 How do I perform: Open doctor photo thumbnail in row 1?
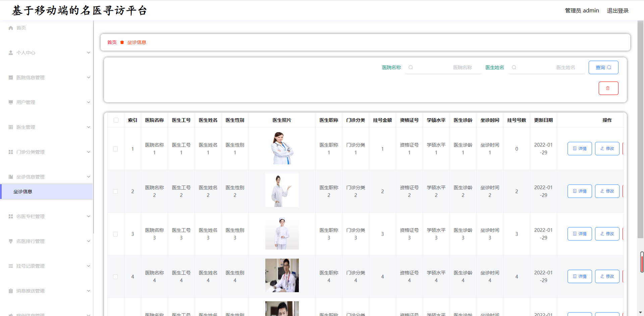[x=282, y=148]
